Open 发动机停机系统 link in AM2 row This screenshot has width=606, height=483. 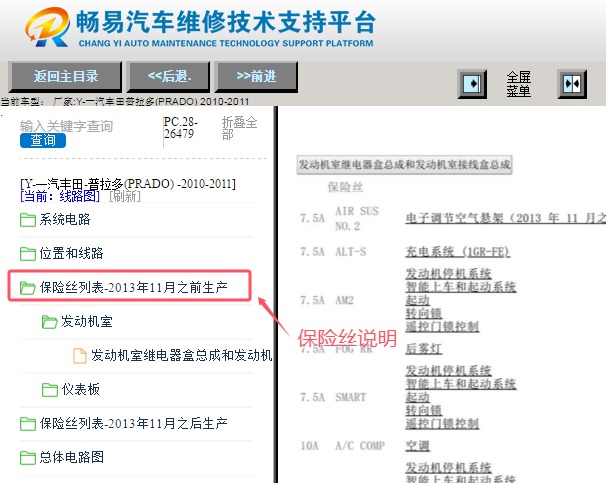(448, 274)
